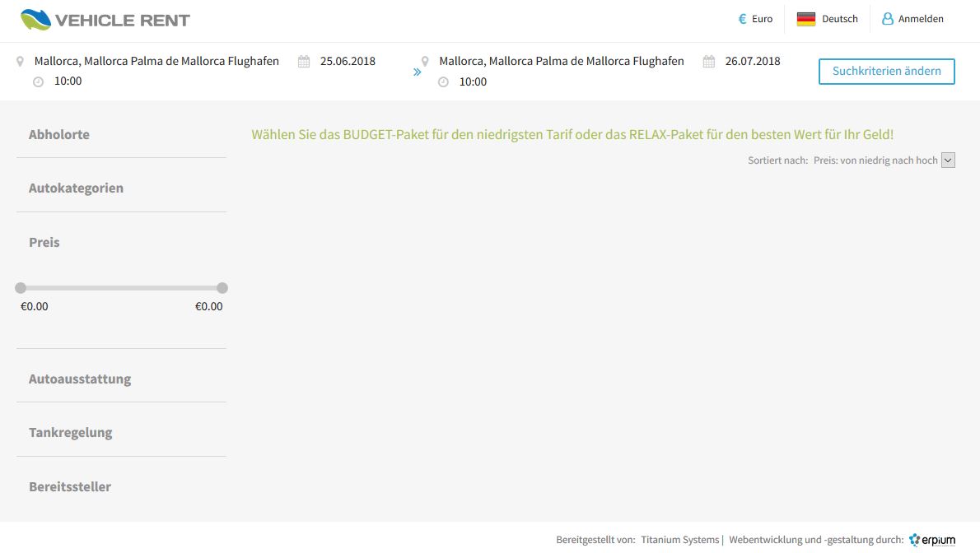The height and width of the screenshot is (553, 980).
Task: Expand the Abholorte filter section
Action: [x=59, y=134]
